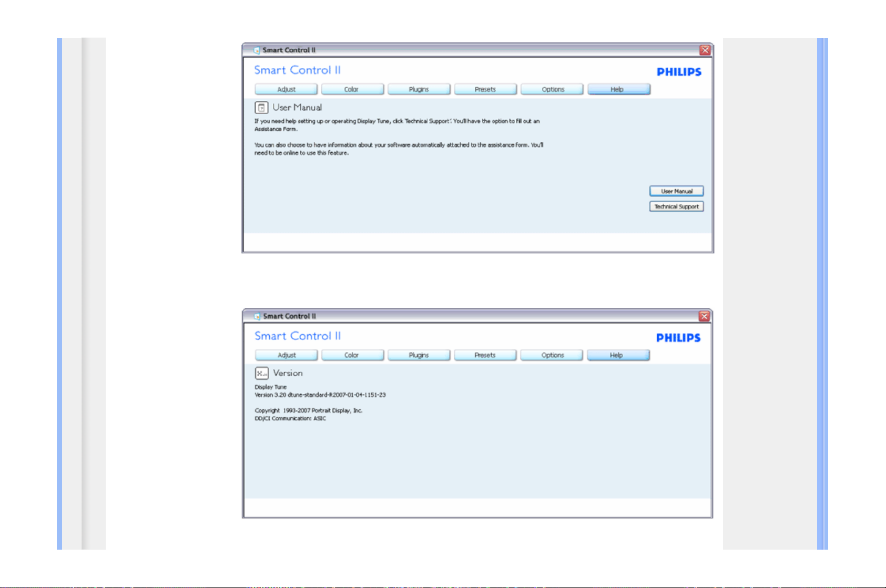
Task: Switch to Adjust tab in User Manual window
Action: click(286, 89)
